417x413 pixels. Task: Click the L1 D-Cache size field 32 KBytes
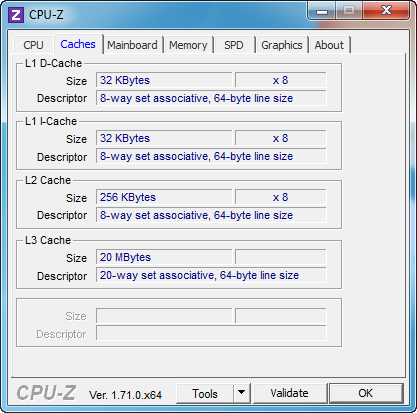point(164,80)
